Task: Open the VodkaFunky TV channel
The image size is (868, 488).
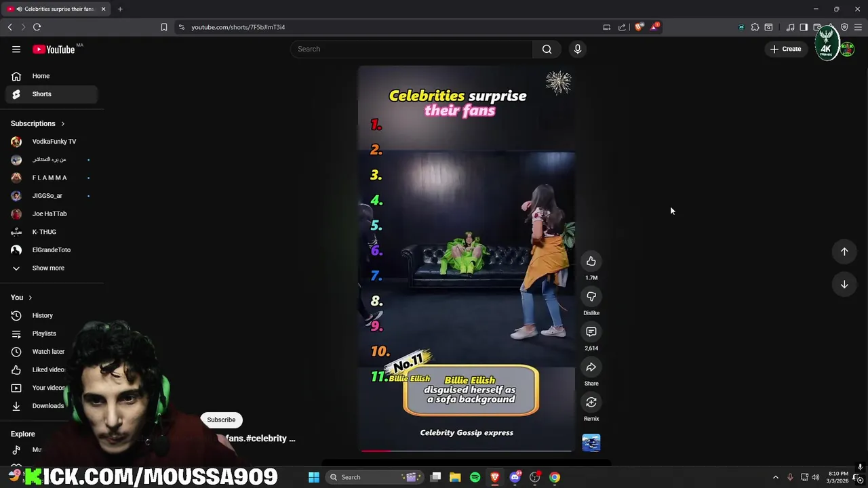Action: 52,142
